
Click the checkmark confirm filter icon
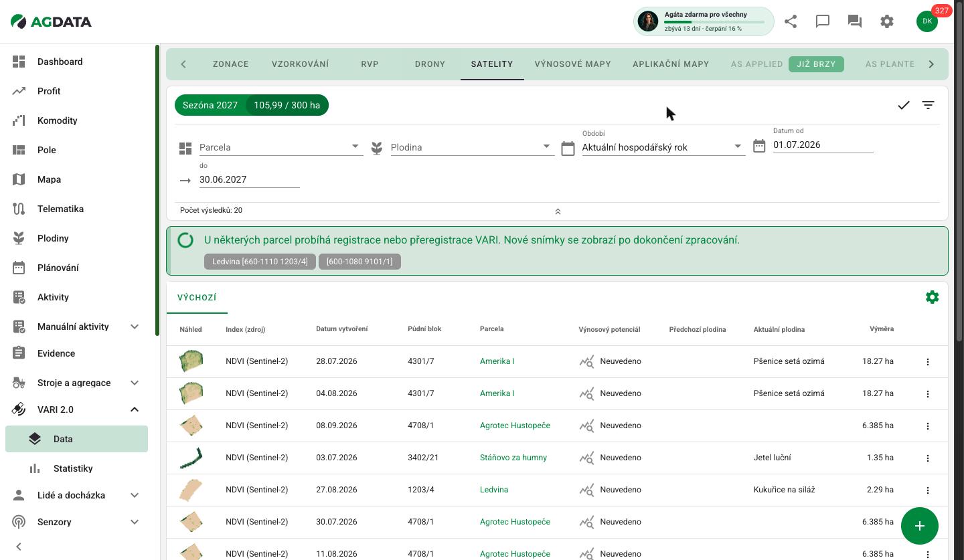click(904, 105)
